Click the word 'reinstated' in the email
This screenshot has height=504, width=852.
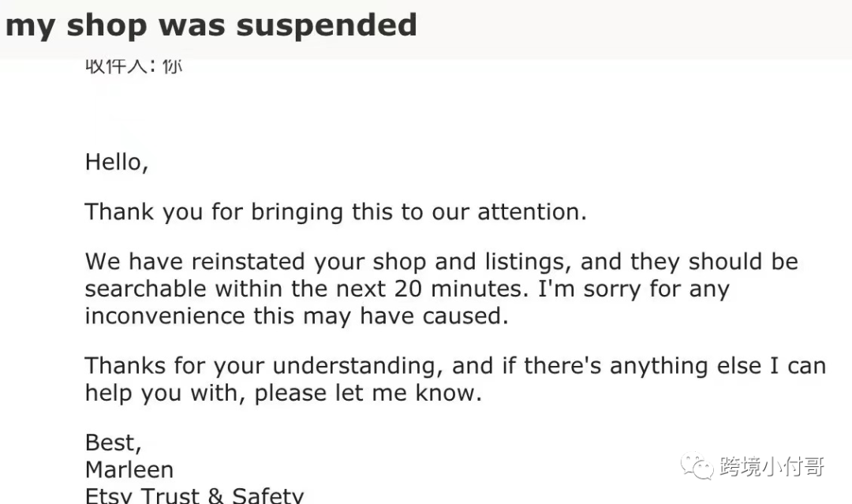click(248, 262)
